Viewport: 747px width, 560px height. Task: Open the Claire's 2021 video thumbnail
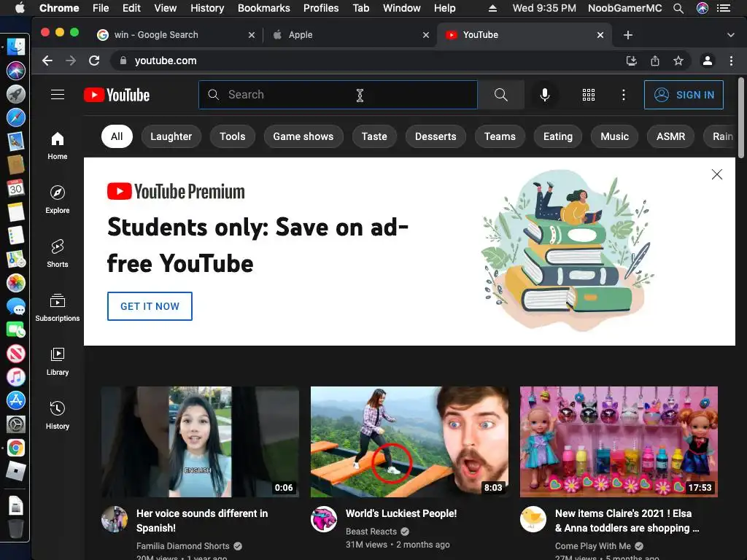619,442
